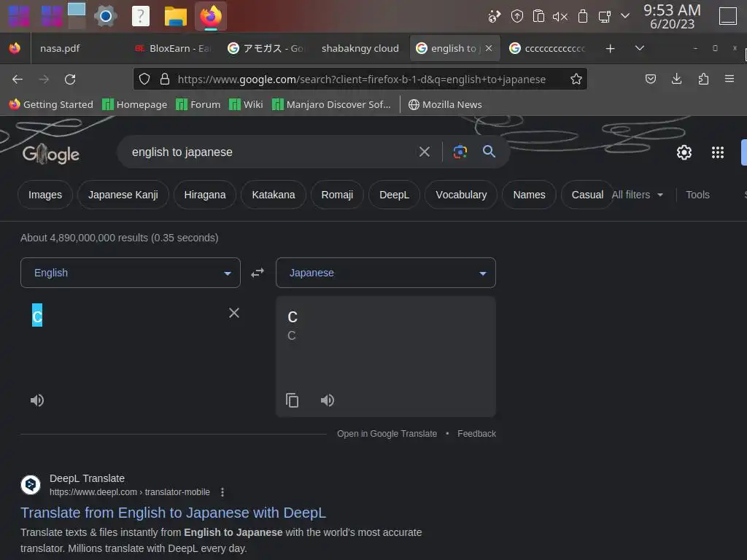Click the tracking protection shield icon
The width and height of the screenshot is (747, 560).
pyautogui.click(x=144, y=79)
